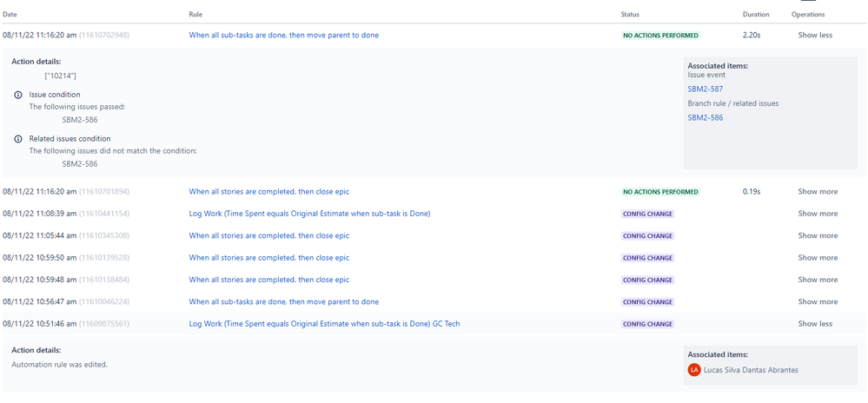868x403 pixels.
Task: Collapse details with Show less for 11:16:20 sub-tasks rule
Action: tap(815, 35)
